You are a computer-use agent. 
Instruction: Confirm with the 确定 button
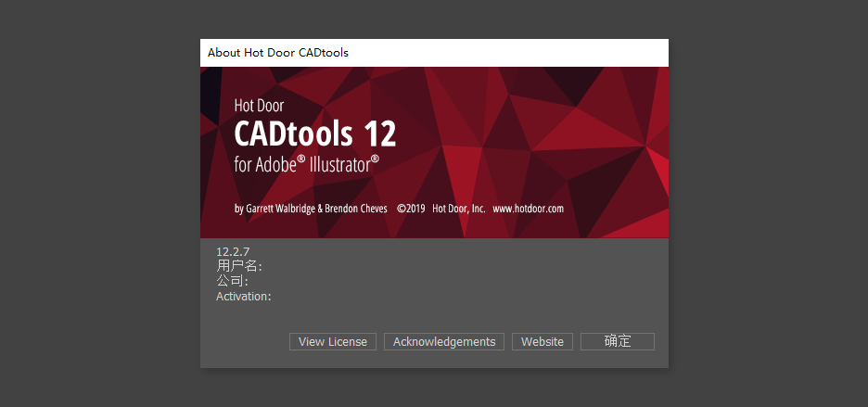618,342
